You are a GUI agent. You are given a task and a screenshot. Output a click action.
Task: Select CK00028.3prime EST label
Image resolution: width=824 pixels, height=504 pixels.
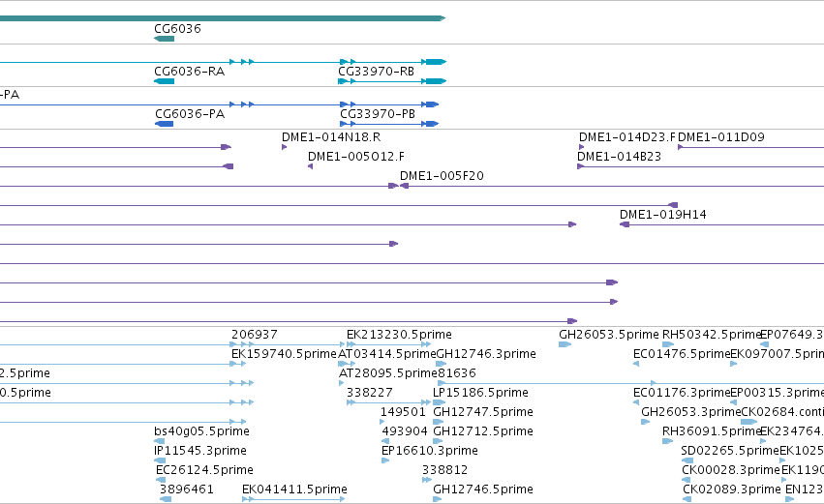pyautogui.click(x=731, y=470)
